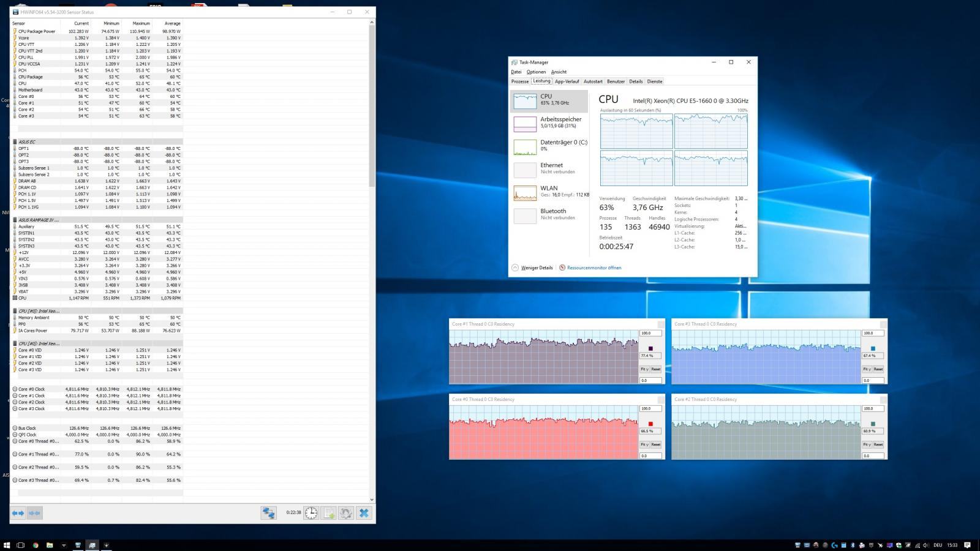The image size is (980, 551).
Task: Open the Action Center notification icon
Action: pyautogui.click(x=967, y=545)
